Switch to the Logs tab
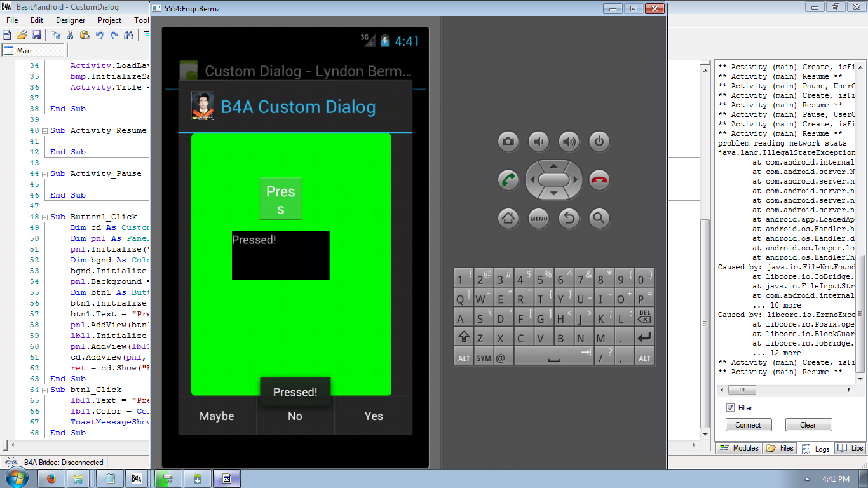 (x=816, y=449)
